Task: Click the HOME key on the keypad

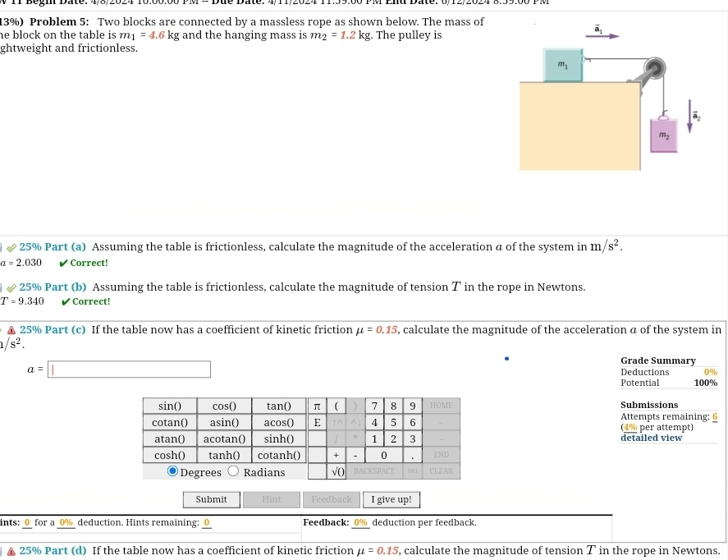Action: coord(441,406)
